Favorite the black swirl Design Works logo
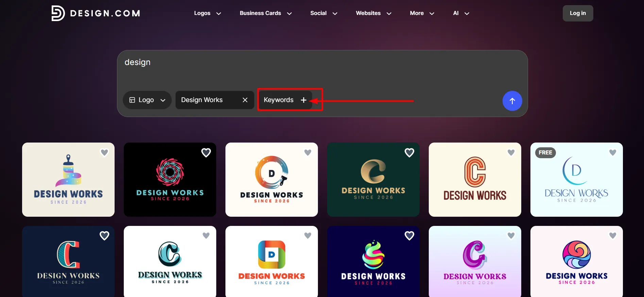This screenshot has width=644, height=297. pyautogui.click(x=206, y=153)
